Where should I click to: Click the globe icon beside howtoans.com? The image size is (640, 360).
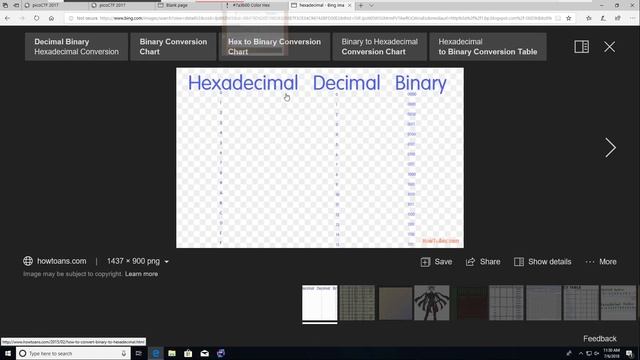point(28,261)
